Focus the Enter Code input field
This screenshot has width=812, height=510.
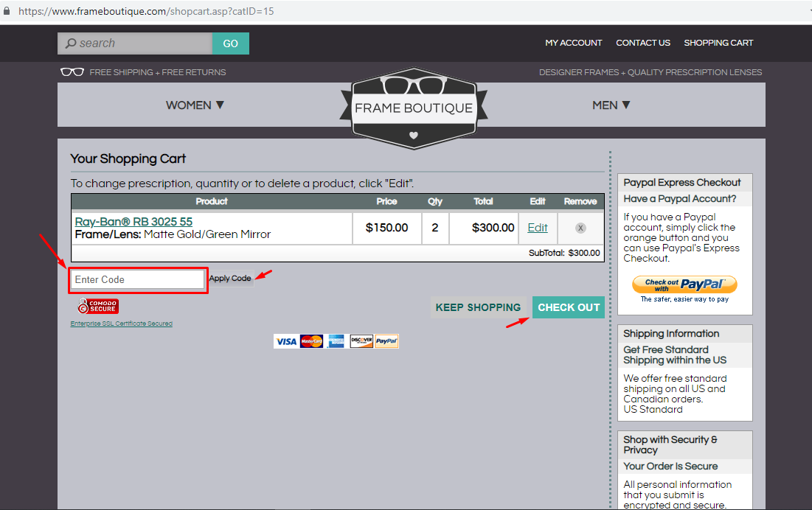click(138, 280)
